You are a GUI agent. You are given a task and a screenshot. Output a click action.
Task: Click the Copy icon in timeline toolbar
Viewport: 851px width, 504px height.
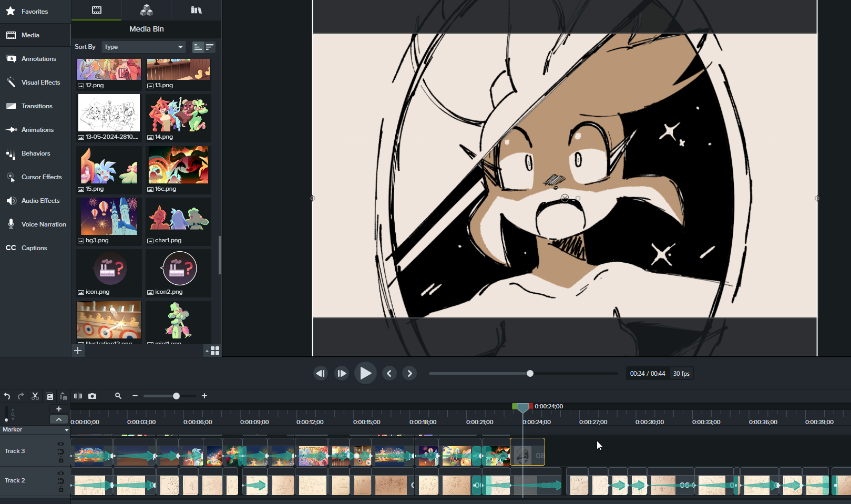point(49,396)
